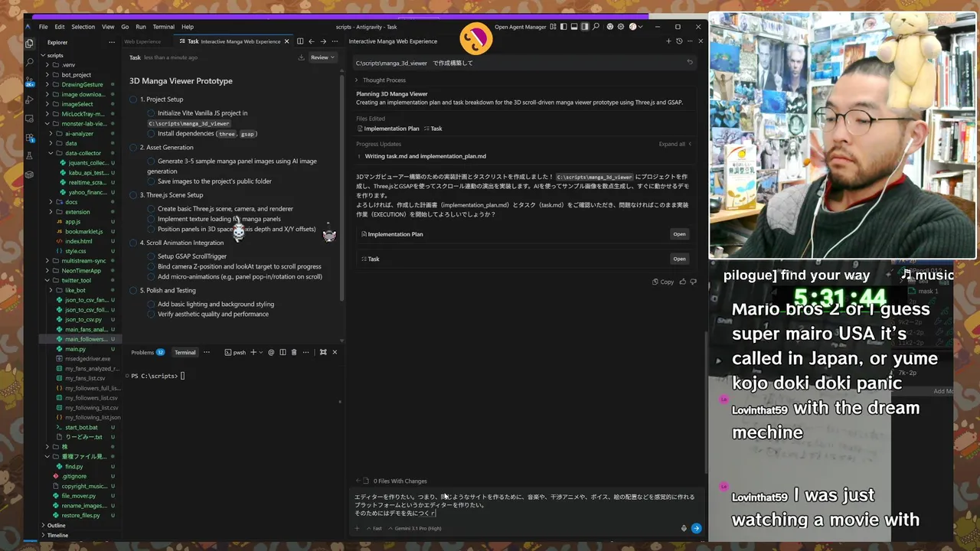Image resolution: width=980 pixels, height=551 pixels.
Task: Click Expand all in Progress Updates
Action: tap(675, 144)
